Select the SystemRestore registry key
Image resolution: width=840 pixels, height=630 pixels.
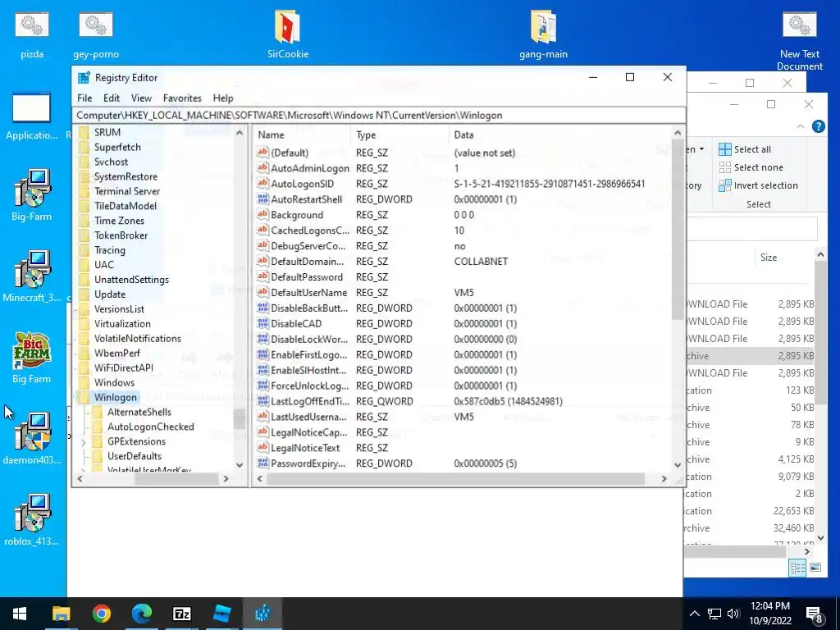coord(126,177)
